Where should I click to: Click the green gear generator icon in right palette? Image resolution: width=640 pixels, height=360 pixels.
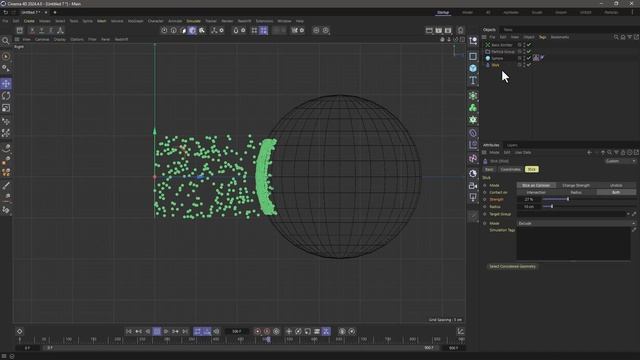[x=473, y=120]
